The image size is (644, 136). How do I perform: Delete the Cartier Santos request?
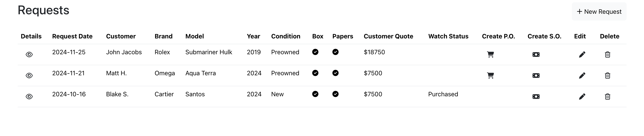[607, 97]
